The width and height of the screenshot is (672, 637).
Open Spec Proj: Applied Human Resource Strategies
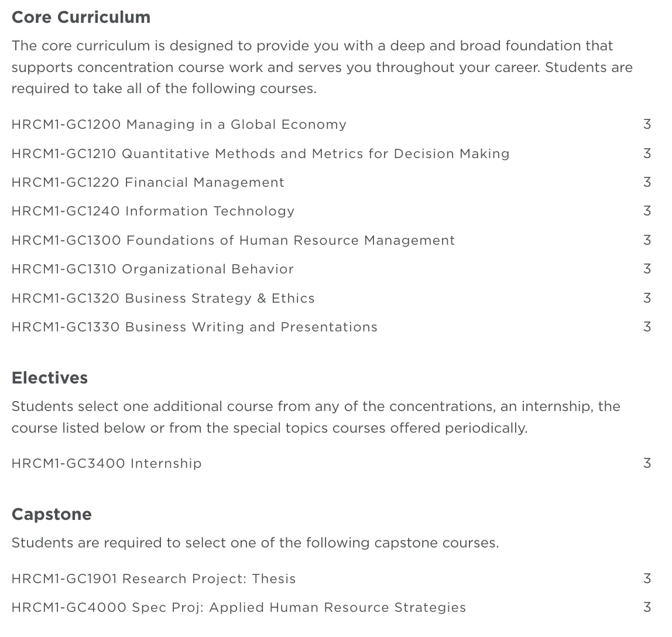click(x=238, y=608)
